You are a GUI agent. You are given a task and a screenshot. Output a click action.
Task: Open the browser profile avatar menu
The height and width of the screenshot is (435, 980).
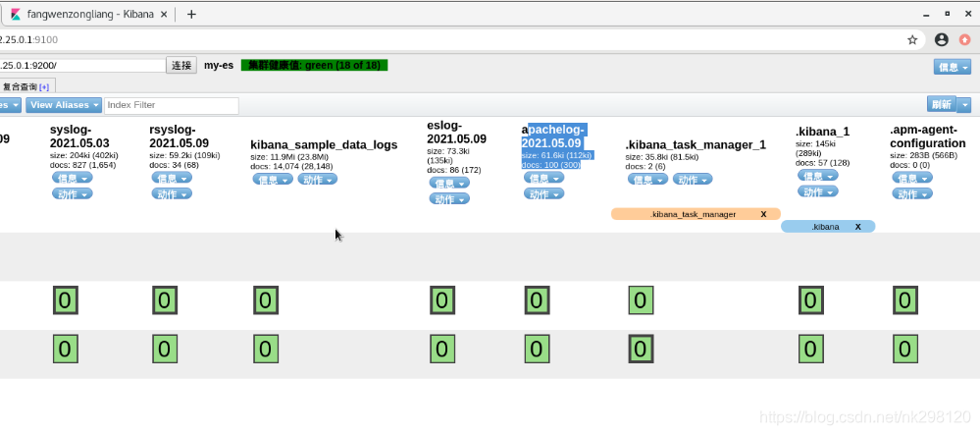(941, 40)
